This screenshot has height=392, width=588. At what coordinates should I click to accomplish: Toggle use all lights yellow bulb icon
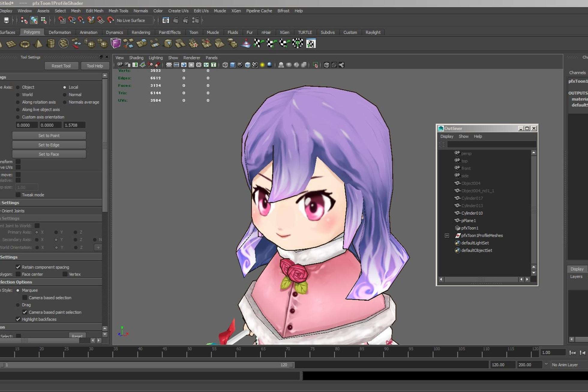[262, 65]
